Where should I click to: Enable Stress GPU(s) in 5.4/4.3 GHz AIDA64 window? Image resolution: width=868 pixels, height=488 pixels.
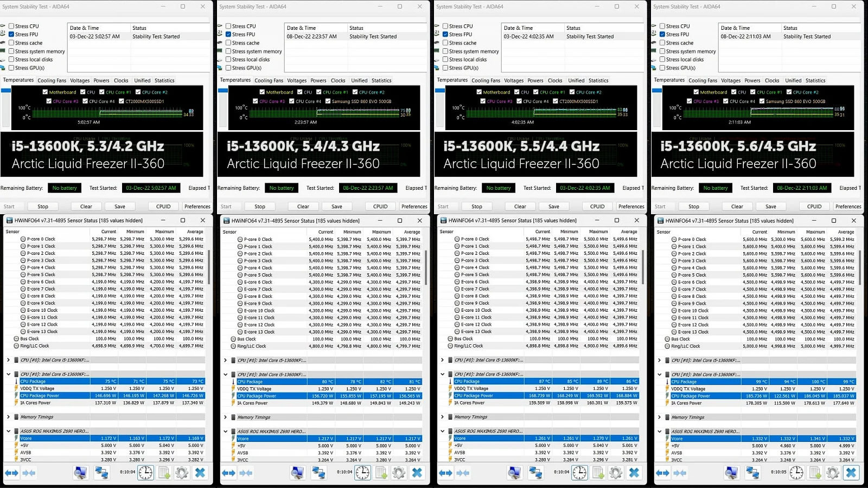coord(228,68)
